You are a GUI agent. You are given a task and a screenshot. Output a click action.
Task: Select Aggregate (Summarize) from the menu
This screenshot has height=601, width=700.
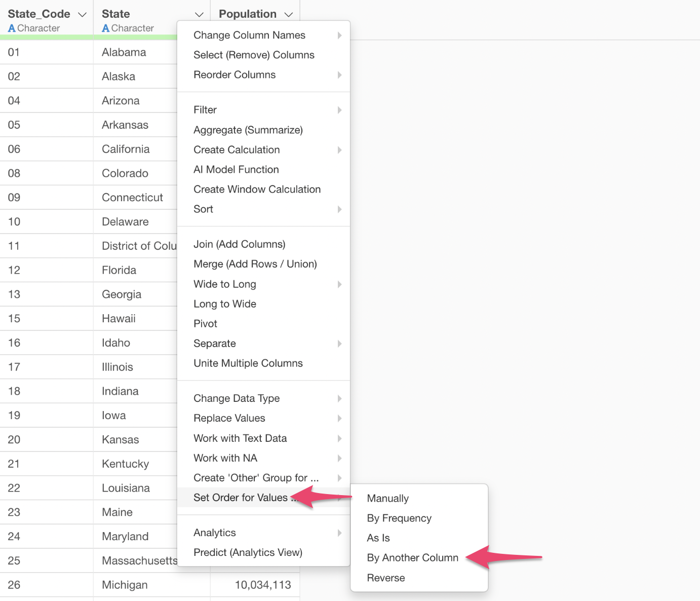pyautogui.click(x=248, y=130)
